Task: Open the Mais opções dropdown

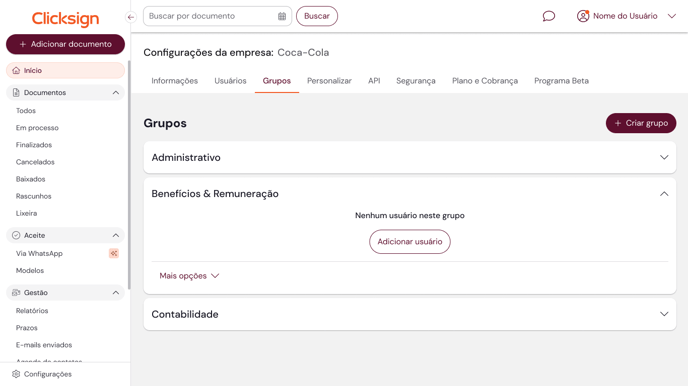Action: coord(189,276)
